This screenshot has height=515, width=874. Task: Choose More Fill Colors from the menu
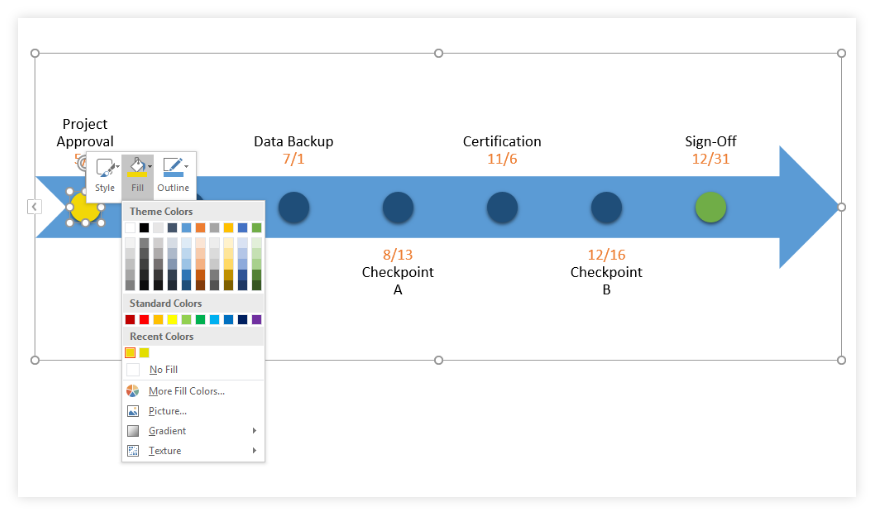[x=186, y=391]
